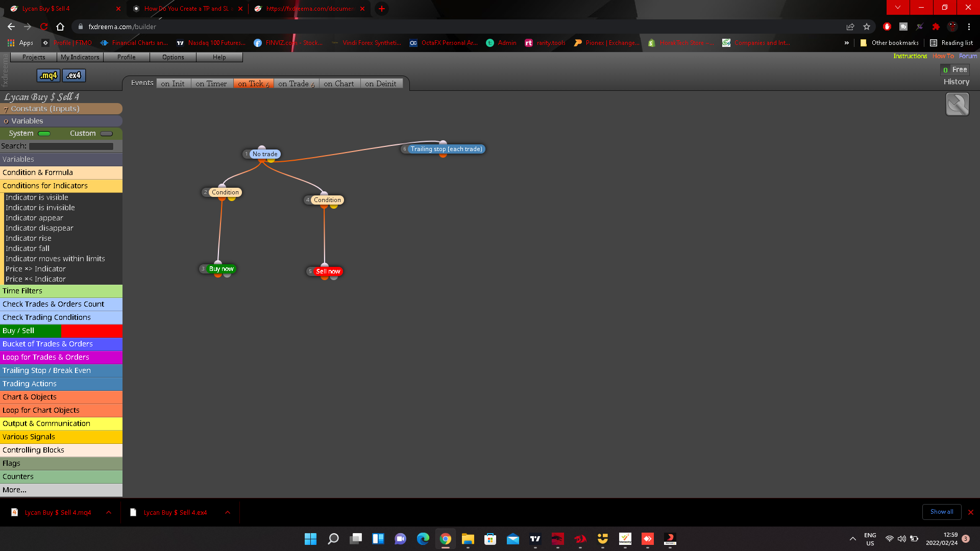This screenshot has height=551, width=980.
Task: Open the Windows Start menu
Action: coord(310,539)
